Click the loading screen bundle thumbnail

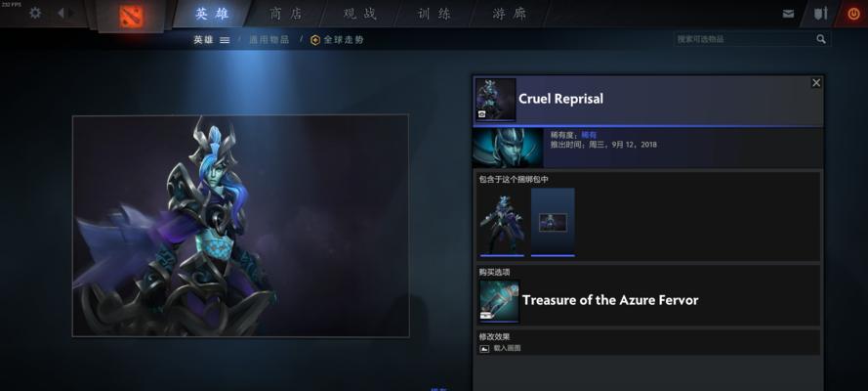coord(553,223)
